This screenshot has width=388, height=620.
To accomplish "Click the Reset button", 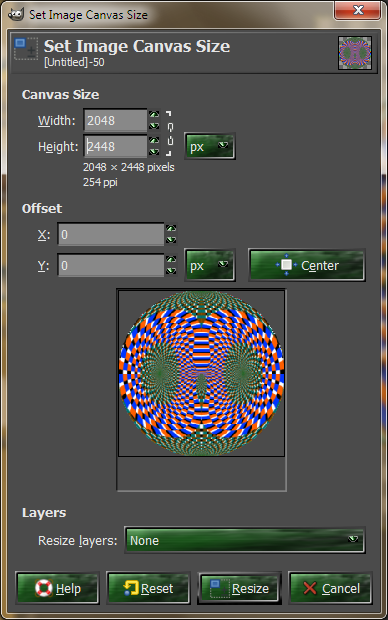I will [148, 588].
